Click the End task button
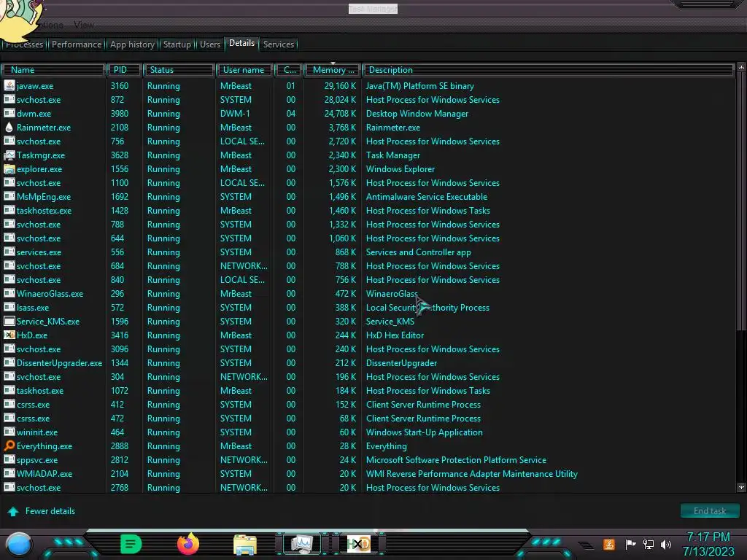Screen dimensions: 747x560 (x=710, y=510)
